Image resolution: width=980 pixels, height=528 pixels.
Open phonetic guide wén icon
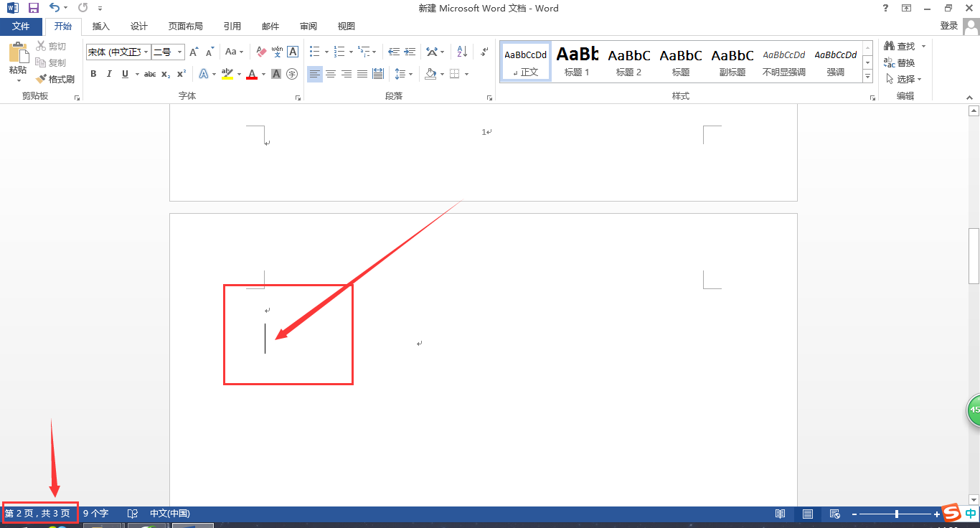tap(277, 52)
